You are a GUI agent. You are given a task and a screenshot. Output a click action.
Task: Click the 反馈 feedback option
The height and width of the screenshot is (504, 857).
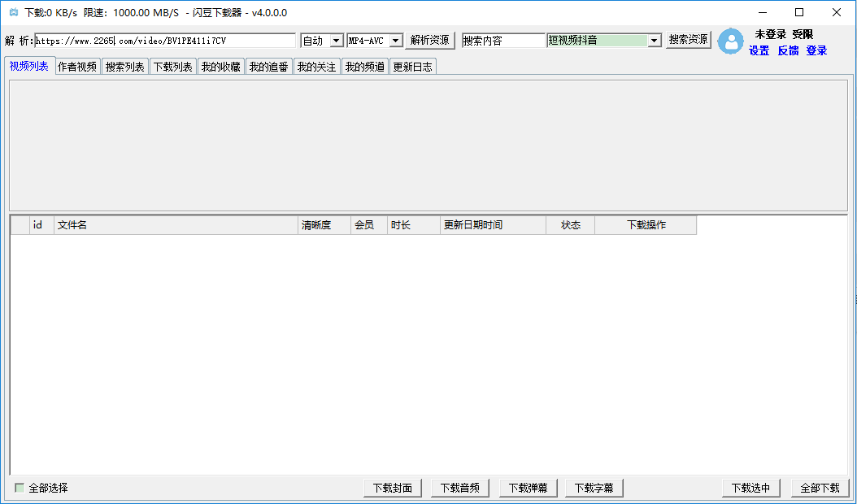coord(787,50)
